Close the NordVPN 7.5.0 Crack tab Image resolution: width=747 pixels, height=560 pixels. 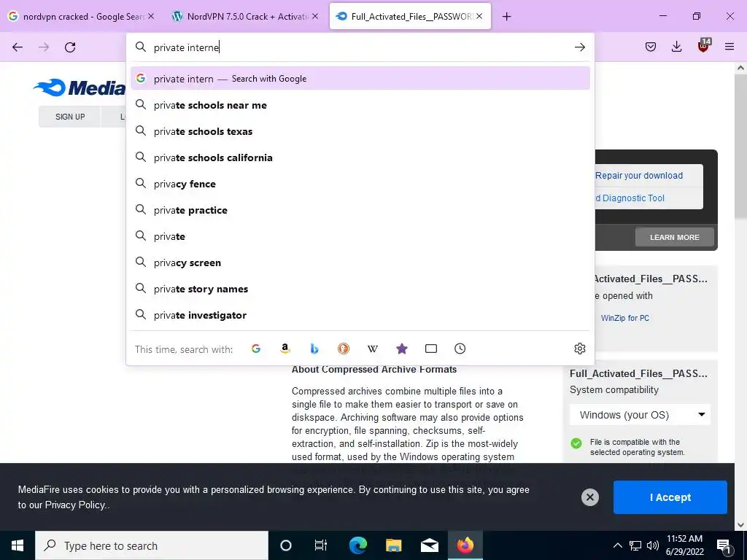[315, 16]
